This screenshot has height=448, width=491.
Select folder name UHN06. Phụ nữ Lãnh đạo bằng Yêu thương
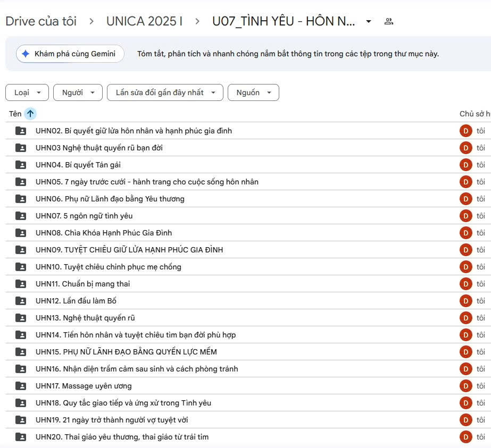click(x=110, y=199)
